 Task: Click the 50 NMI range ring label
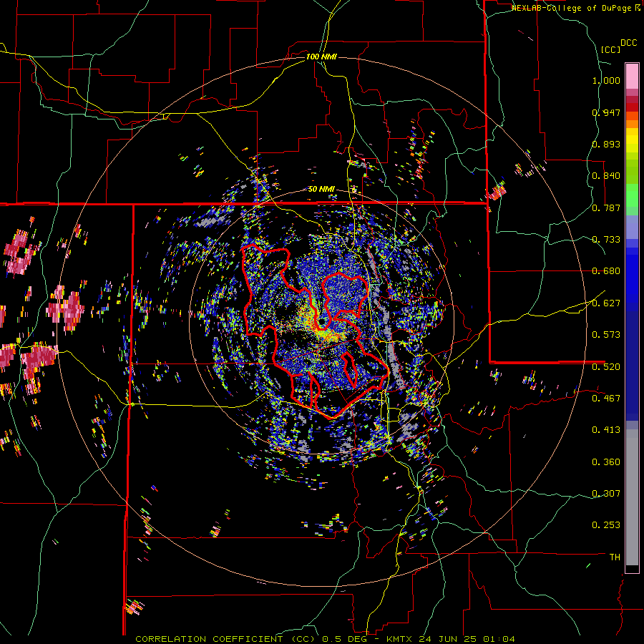pos(321,190)
